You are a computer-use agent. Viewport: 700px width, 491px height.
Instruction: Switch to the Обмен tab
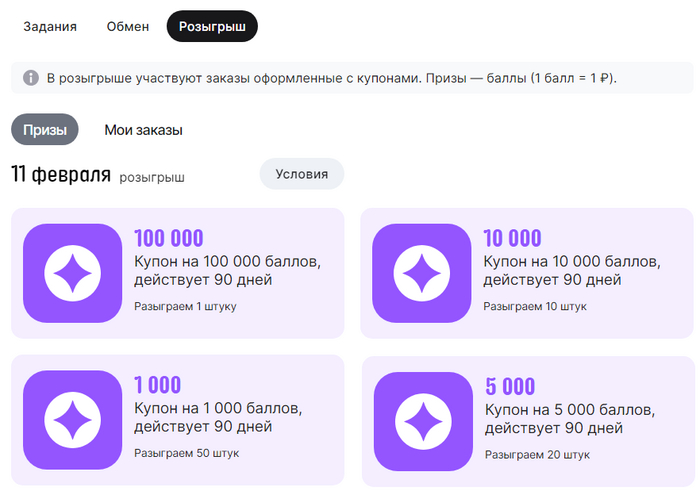128,27
